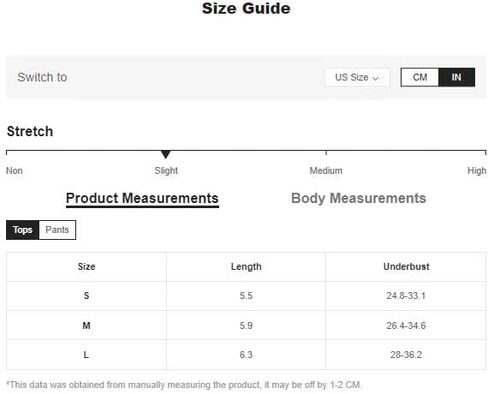
Task: Open the Body Measurements tab
Action: tap(359, 198)
